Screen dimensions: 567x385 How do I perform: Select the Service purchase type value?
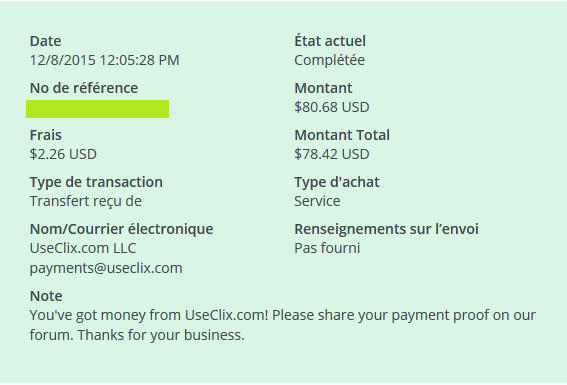[317, 201]
